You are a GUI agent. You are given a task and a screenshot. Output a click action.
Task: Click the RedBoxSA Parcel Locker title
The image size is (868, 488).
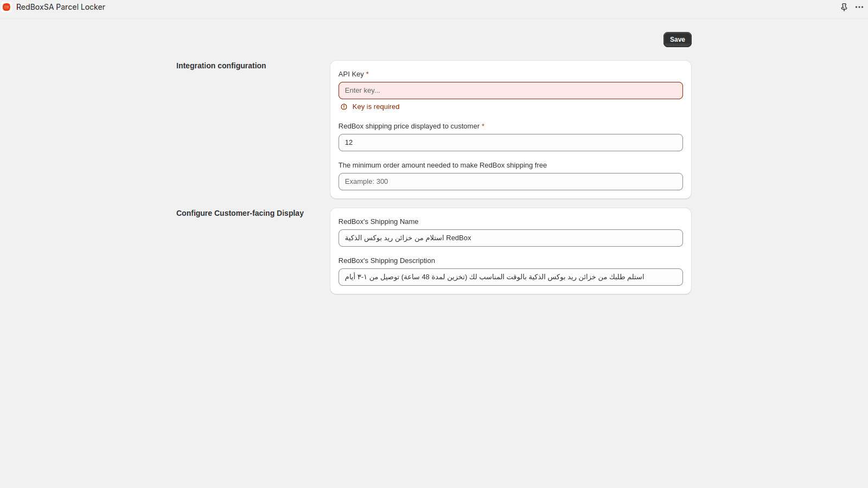(x=61, y=7)
